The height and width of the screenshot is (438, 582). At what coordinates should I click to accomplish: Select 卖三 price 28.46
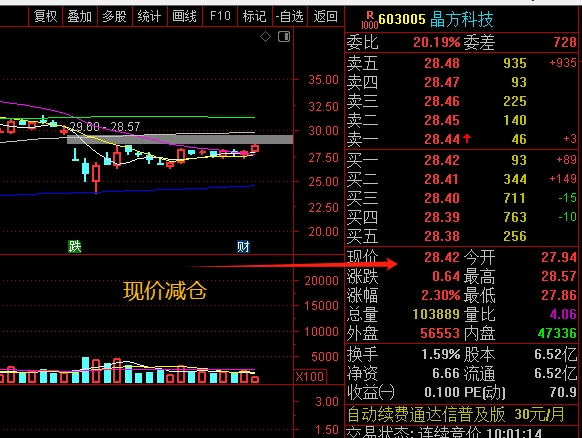tap(442, 101)
